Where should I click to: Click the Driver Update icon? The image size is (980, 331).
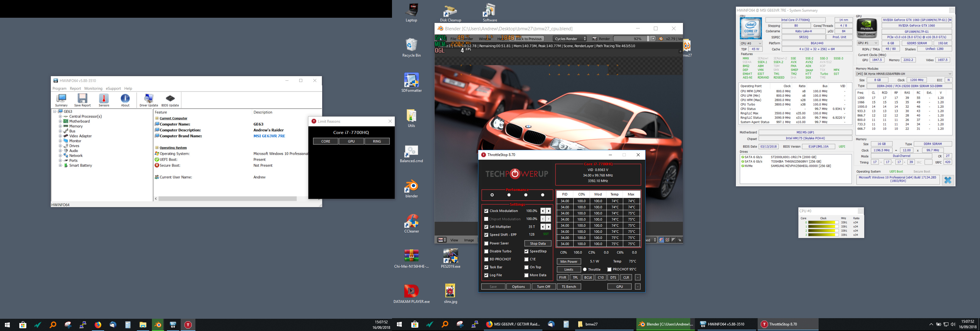149,100
